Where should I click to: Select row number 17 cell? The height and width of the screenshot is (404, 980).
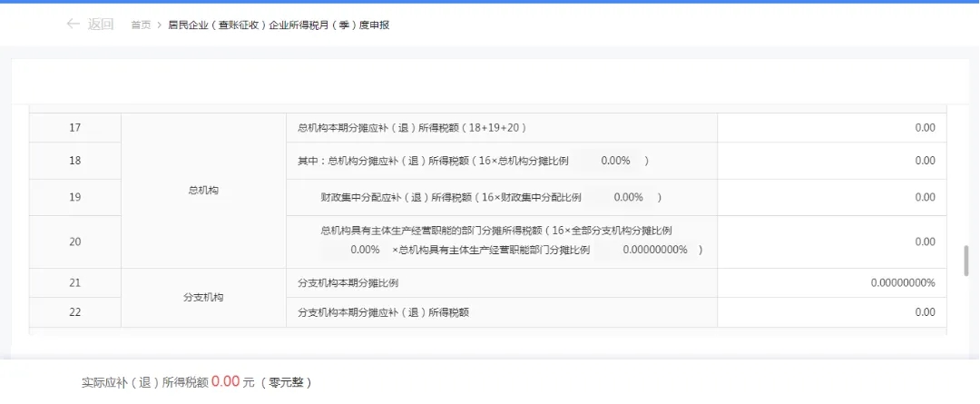75,128
